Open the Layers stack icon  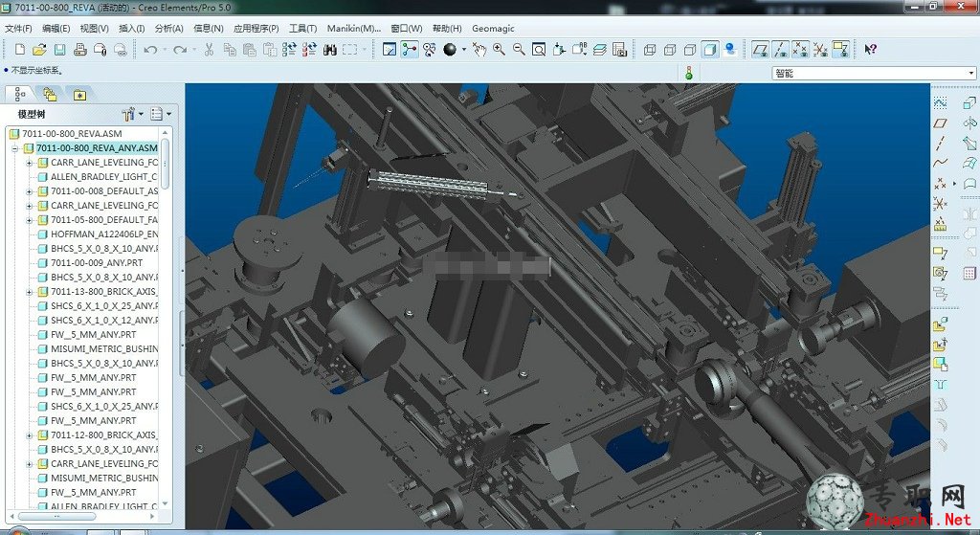599,50
